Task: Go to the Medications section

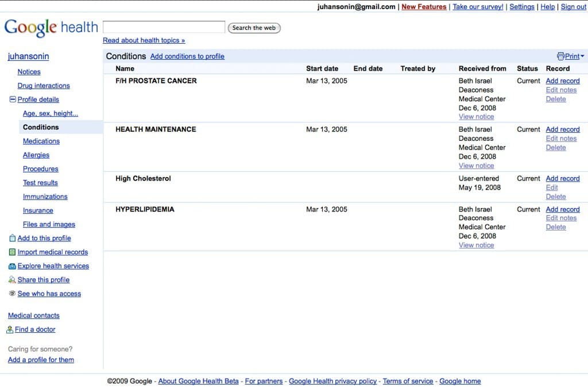Action: tap(41, 141)
